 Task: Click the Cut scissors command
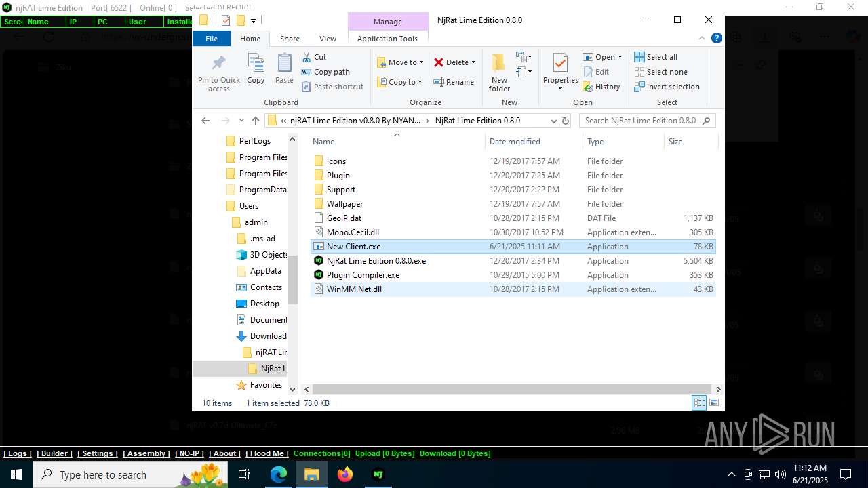tap(314, 57)
